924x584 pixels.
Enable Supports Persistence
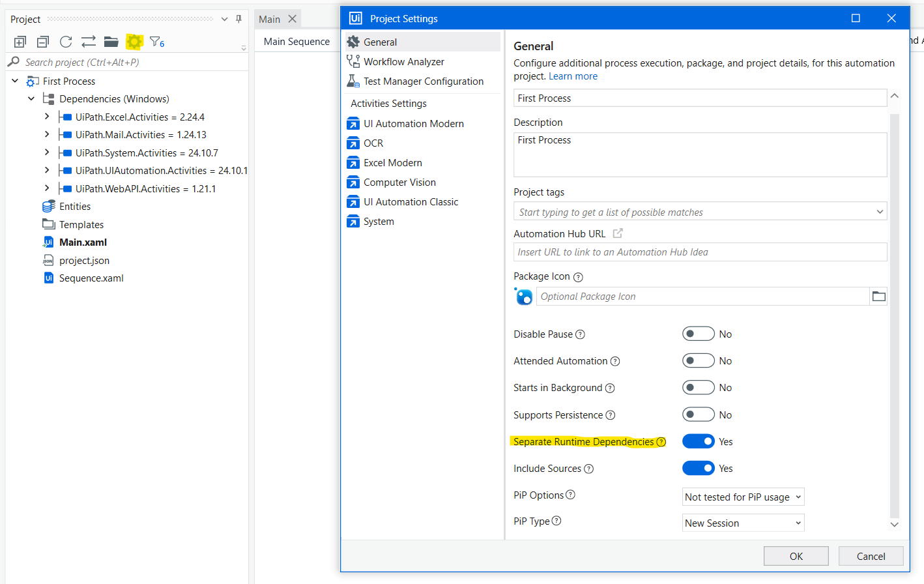click(699, 415)
